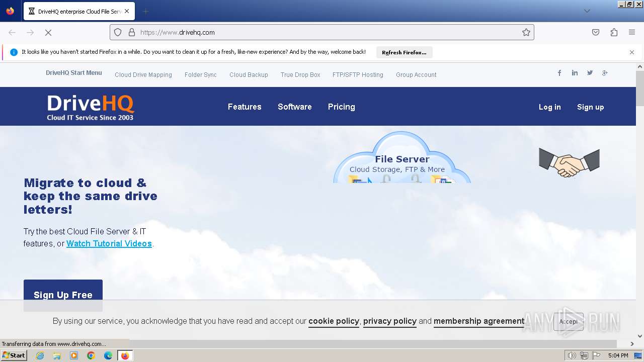
Task: Visit DriveHQ Facebook page icon
Action: click(x=559, y=73)
